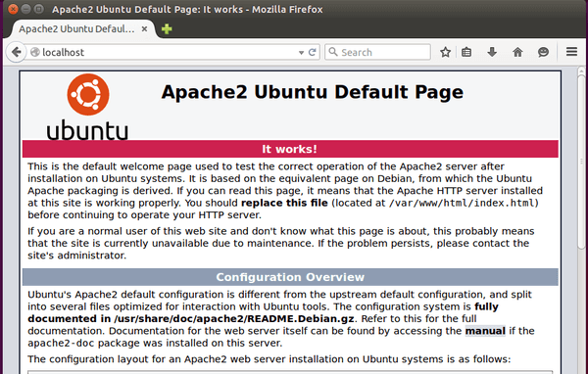Go back using the Back arrow button
The height and width of the screenshot is (374, 588).
16,52
